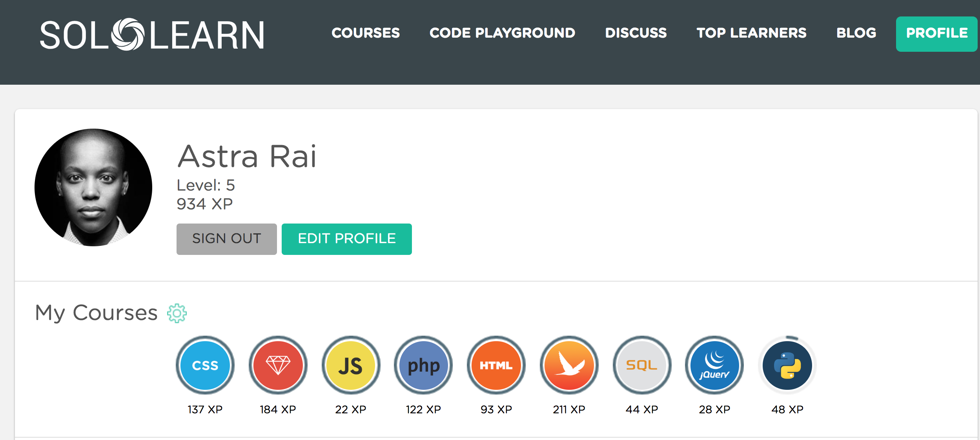Click the '211 XP' label under Swift

pos(569,409)
